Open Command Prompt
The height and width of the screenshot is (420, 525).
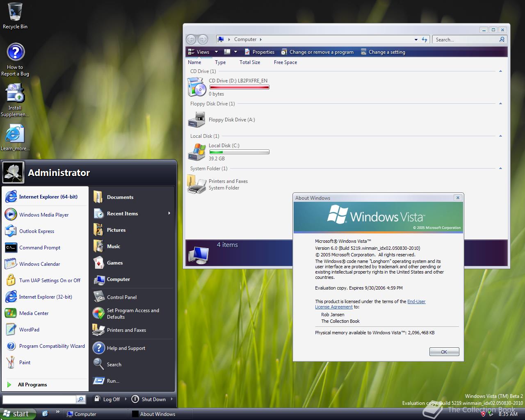[45, 247]
